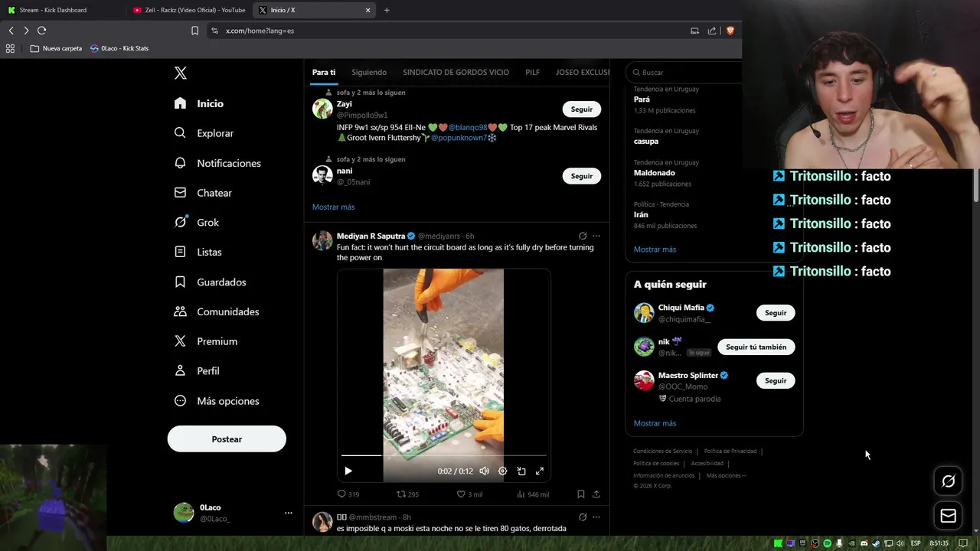Go to Inicio in the sidebar
980x551 pixels.
(x=199, y=103)
